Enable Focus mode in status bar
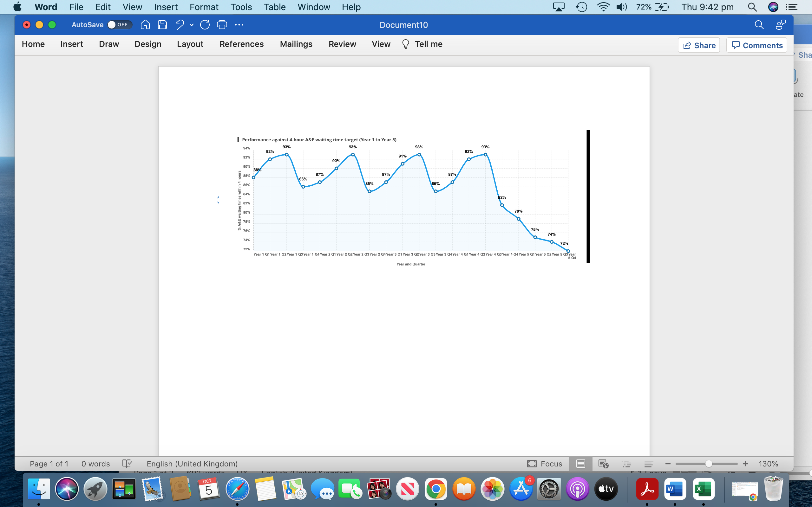The height and width of the screenshot is (507, 812). [x=545, y=463]
